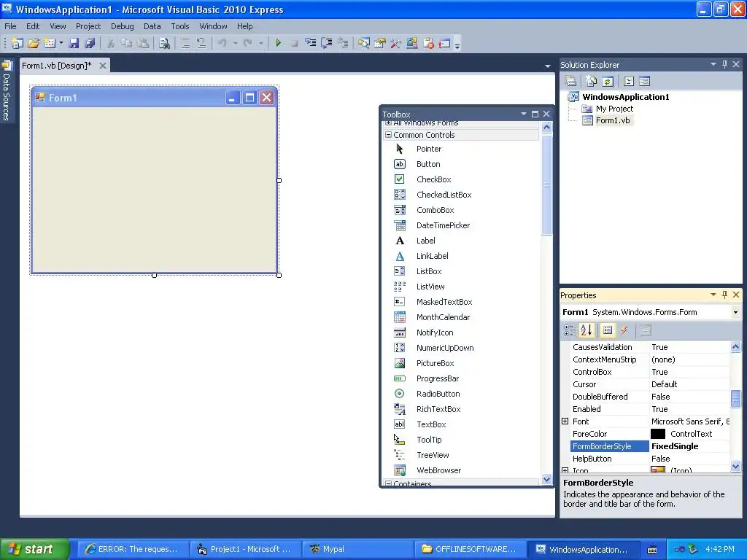Open the New Item dropdown arrow in toolbar
Screen dimensions: 747x560
61,43
